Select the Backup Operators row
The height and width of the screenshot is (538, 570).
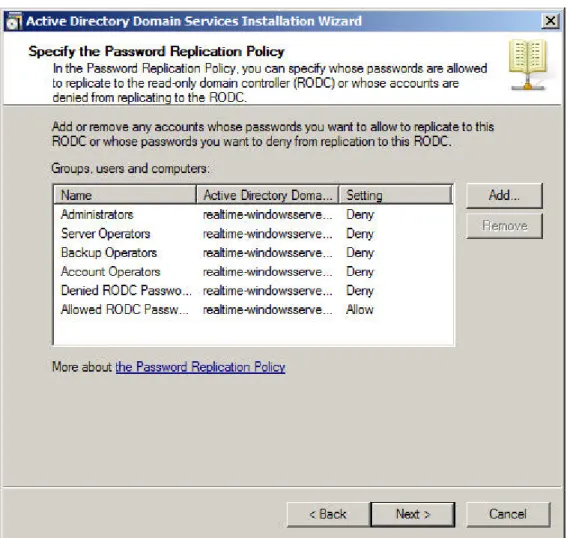click(253, 253)
